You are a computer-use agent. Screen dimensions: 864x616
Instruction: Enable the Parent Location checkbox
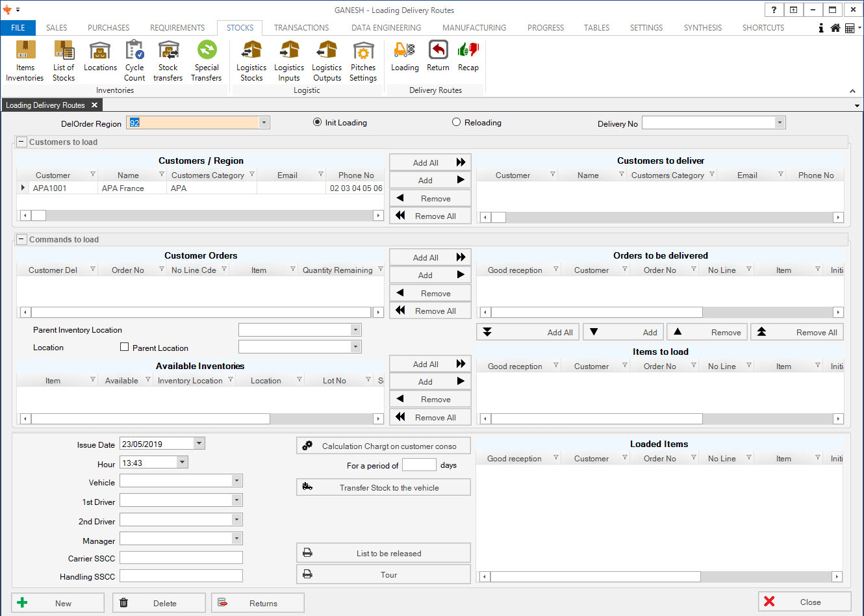(125, 347)
